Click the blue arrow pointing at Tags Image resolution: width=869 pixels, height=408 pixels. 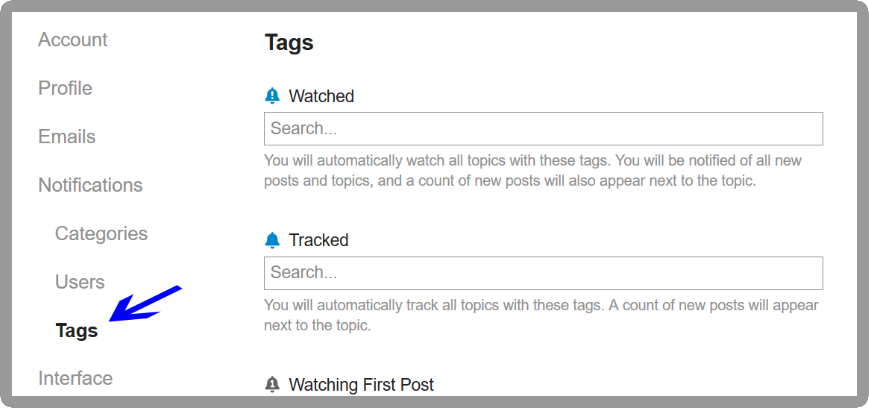click(x=145, y=303)
